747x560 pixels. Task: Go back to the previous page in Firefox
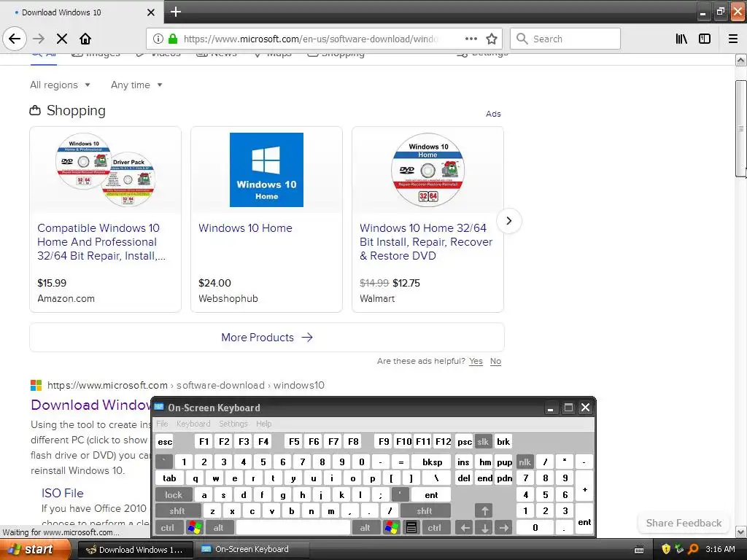pyautogui.click(x=15, y=39)
